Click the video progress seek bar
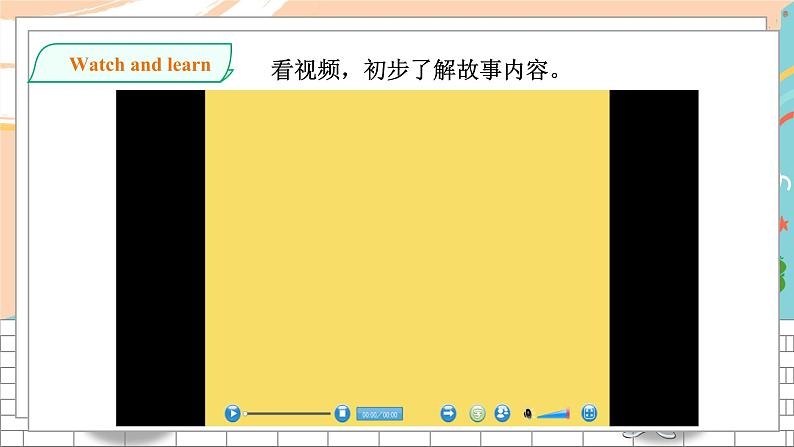The height and width of the screenshot is (447, 794). click(x=287, y=414)
